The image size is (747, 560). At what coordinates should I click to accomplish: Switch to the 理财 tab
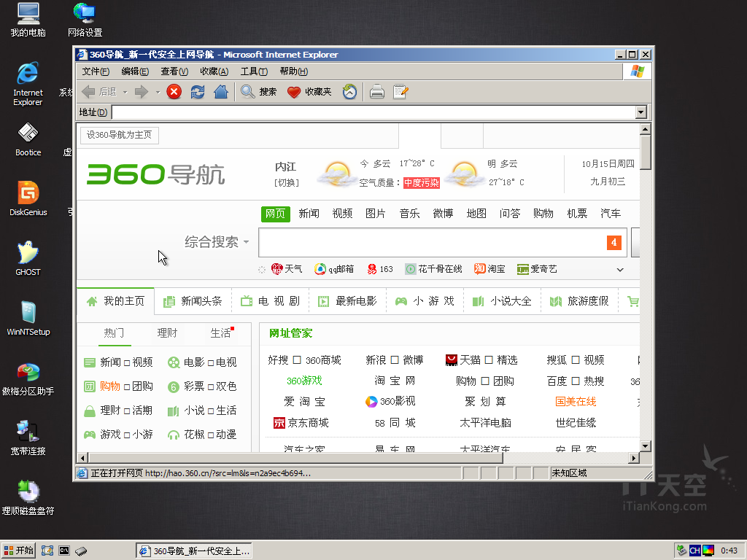click(x=167, y=333)
